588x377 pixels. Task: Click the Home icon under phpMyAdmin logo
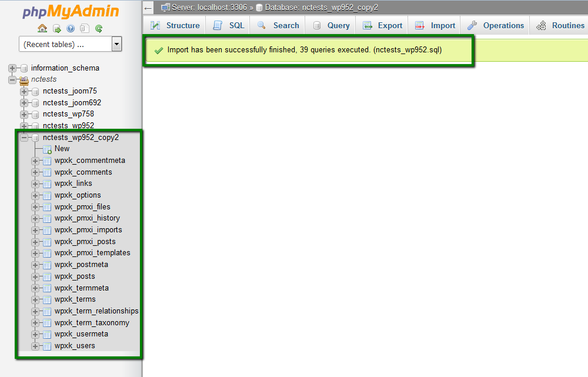42,28
